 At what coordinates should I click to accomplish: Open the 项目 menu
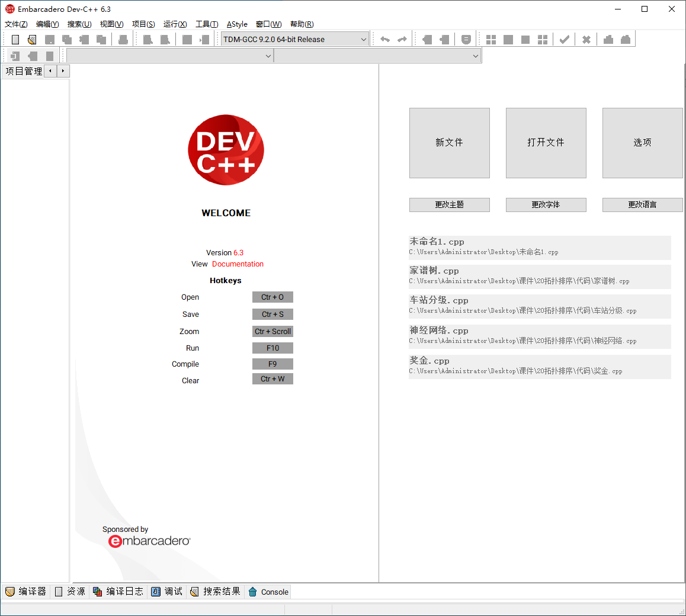tap(143, 24)
